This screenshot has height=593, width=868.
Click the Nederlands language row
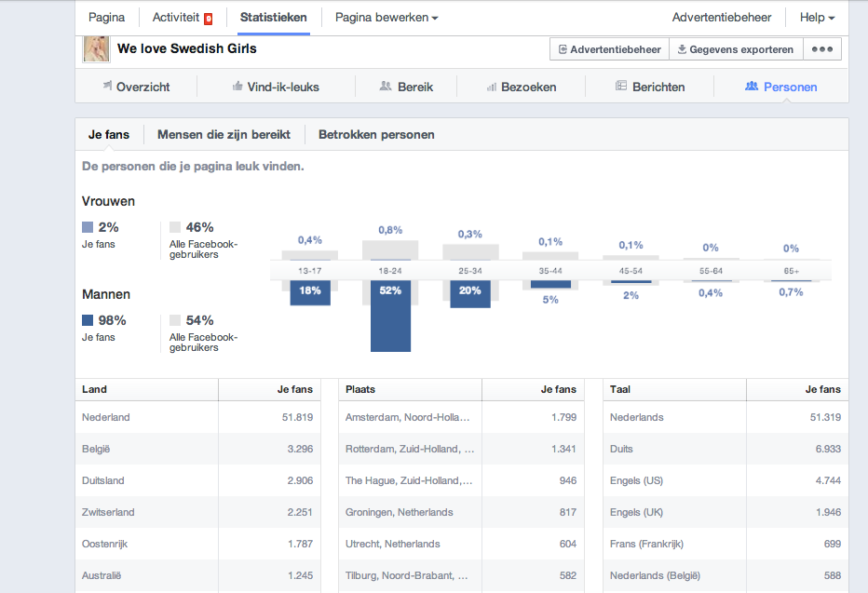[726, 417]
